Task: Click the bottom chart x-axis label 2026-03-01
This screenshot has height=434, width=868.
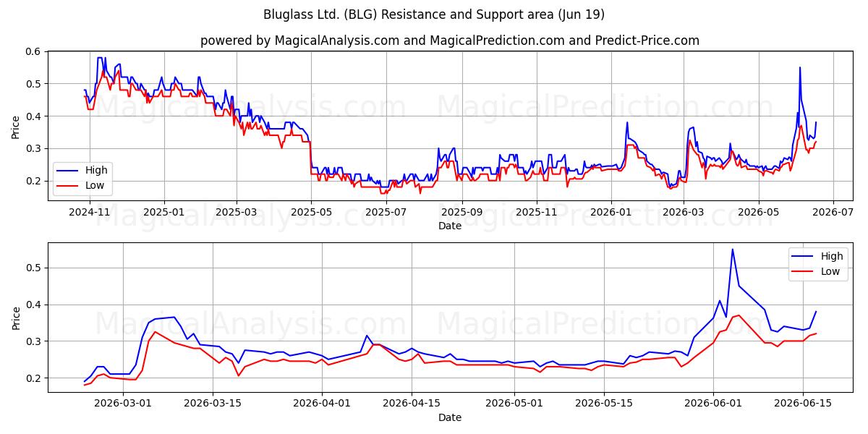Action: (123, 404)
